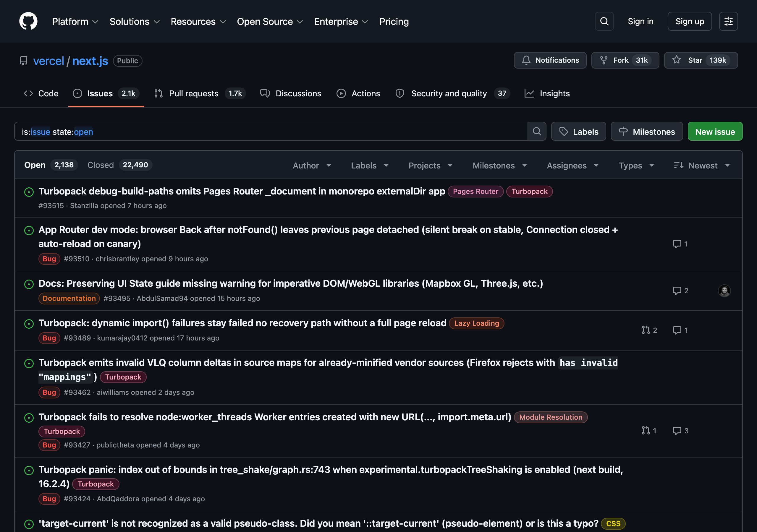Switch to the Actions tab

click(x=358, y=94)
